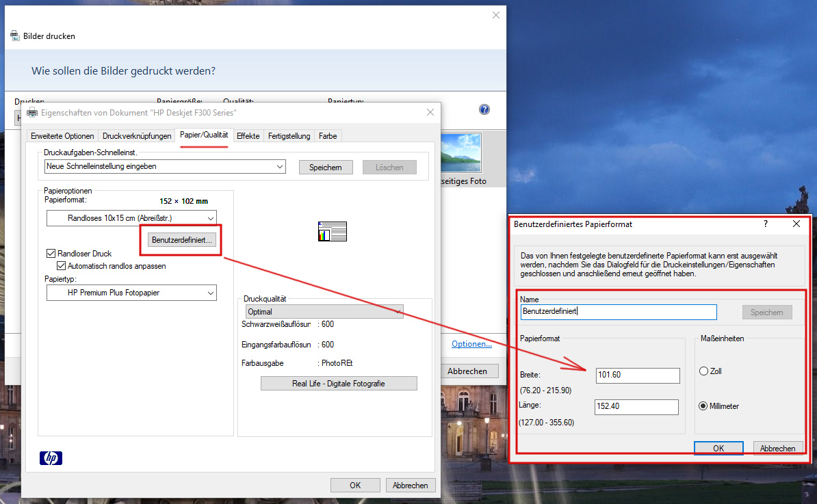Close the Eigenschaften von Dokument dialog
The image size is (817, 504).
click(430, 112)
